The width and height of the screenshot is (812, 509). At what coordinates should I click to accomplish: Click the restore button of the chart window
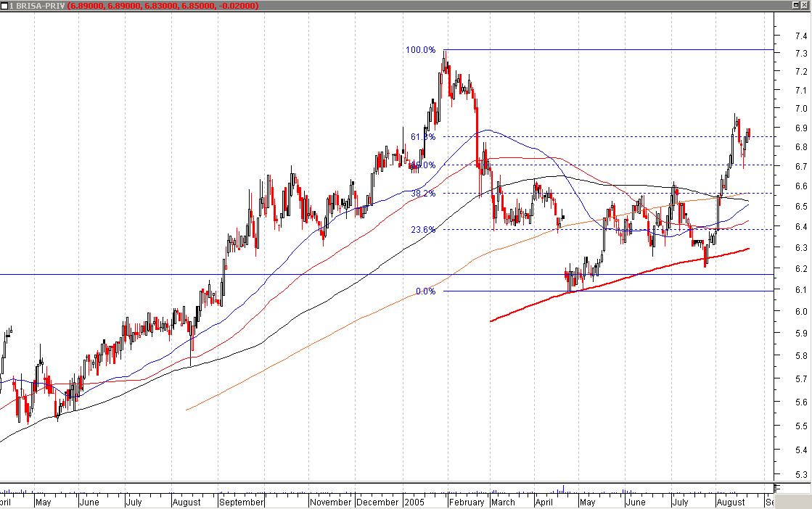(797, 5)
